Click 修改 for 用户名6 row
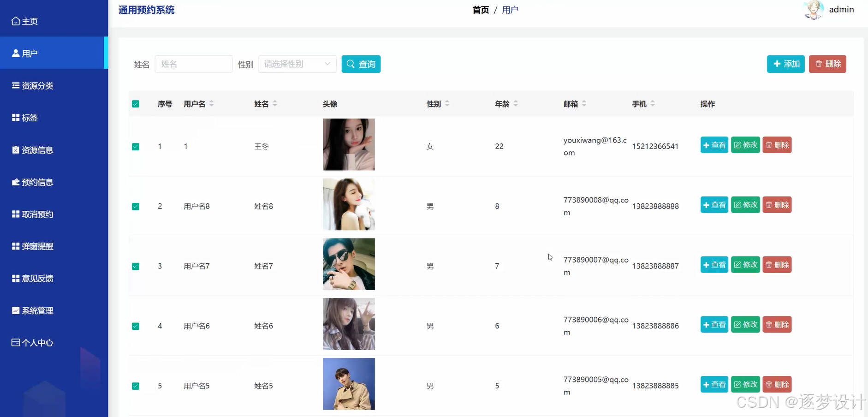 (745, 325)
